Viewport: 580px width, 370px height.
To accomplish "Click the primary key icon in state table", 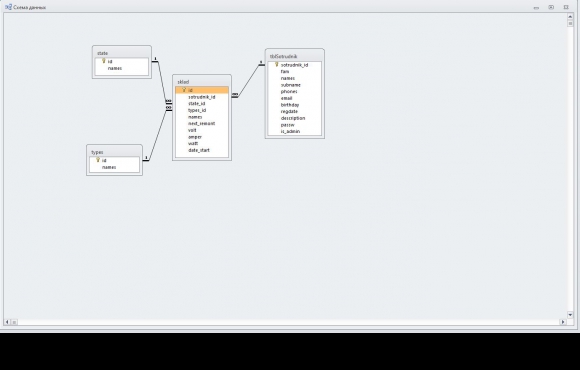I will [x=104, y=61].
